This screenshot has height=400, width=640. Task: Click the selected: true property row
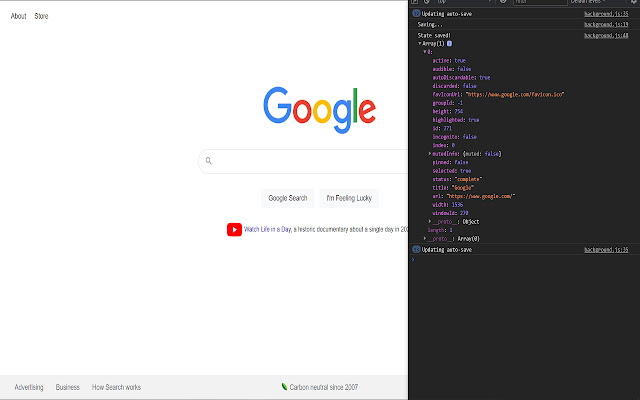(452, 171)
